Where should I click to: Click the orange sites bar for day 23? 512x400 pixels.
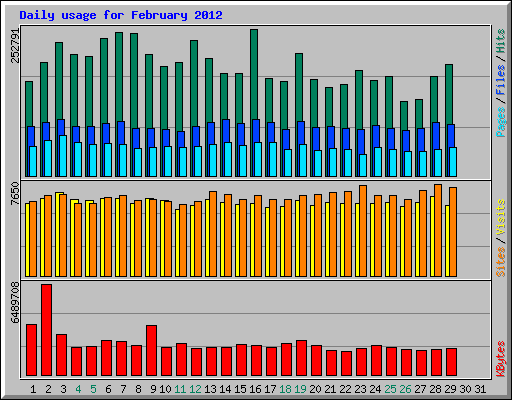point(363,231)
